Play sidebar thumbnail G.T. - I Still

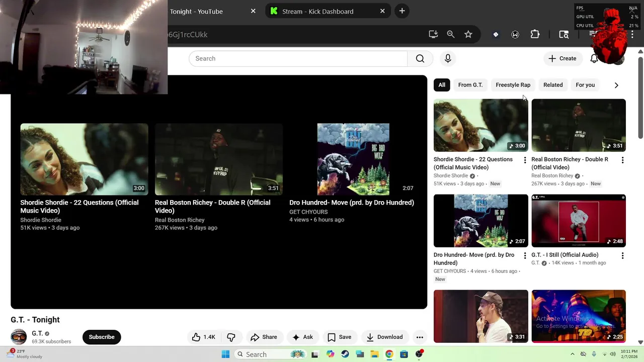point(579,221)
